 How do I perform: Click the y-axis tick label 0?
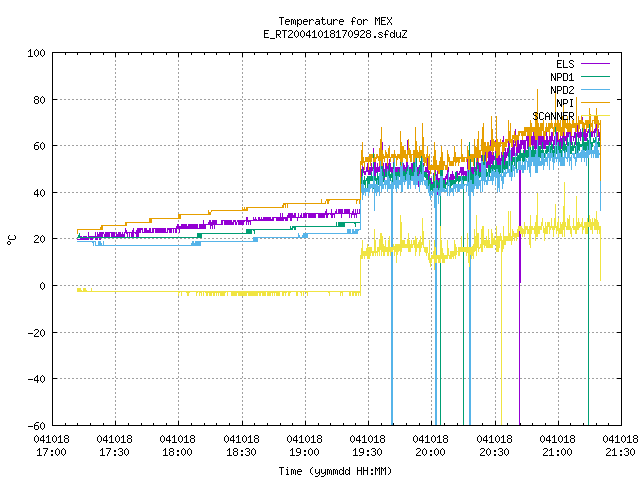[x=42, y=286]
